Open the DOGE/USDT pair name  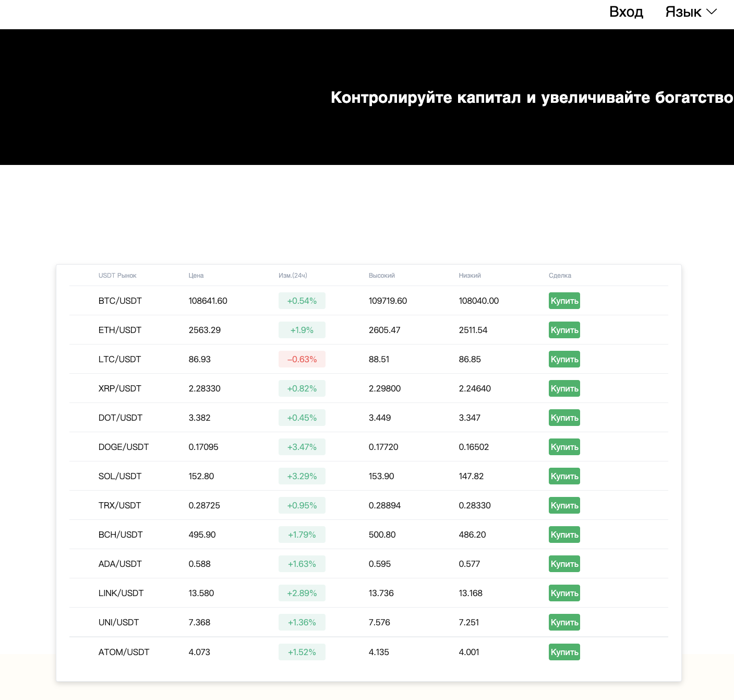124,447
